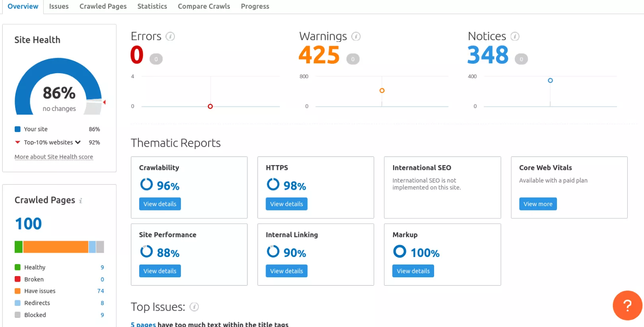
Task: Expand the Top-10% websites dropdown
Action: click(x=78, y=142)
